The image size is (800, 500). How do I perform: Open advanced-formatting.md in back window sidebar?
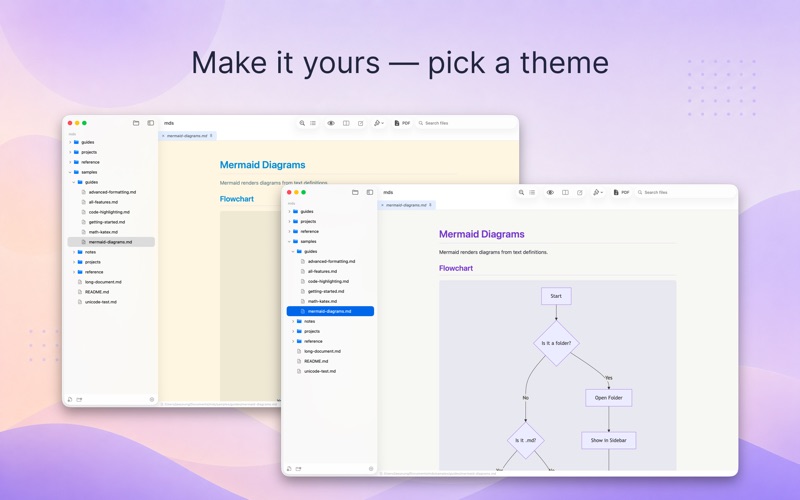coord(111,192)
